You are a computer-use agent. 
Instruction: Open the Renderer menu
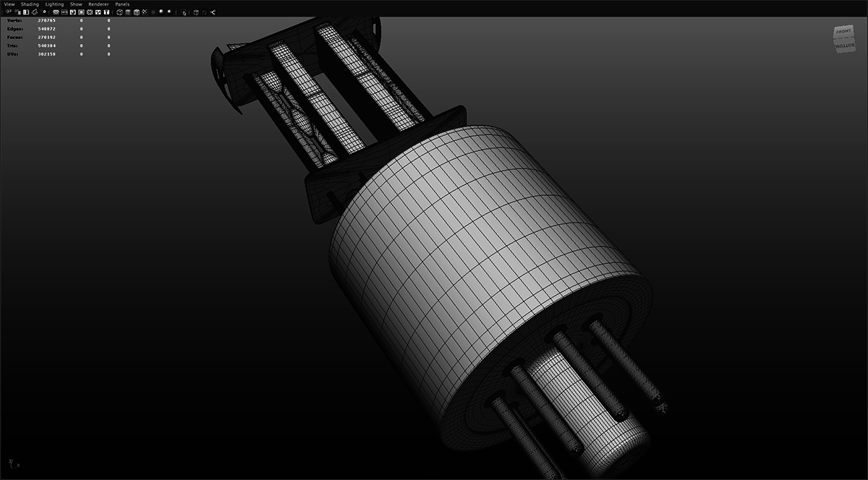(x=97, y=4)
